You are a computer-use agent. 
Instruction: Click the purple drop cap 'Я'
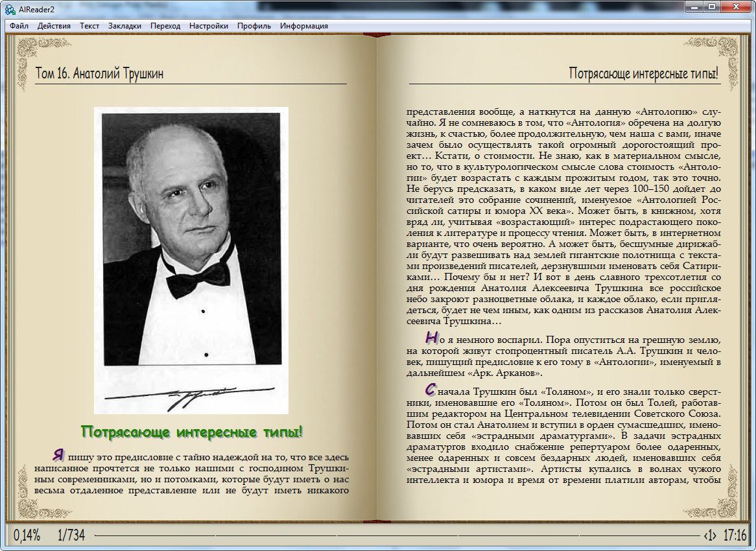pyautogui.click(x=59, y=454)
